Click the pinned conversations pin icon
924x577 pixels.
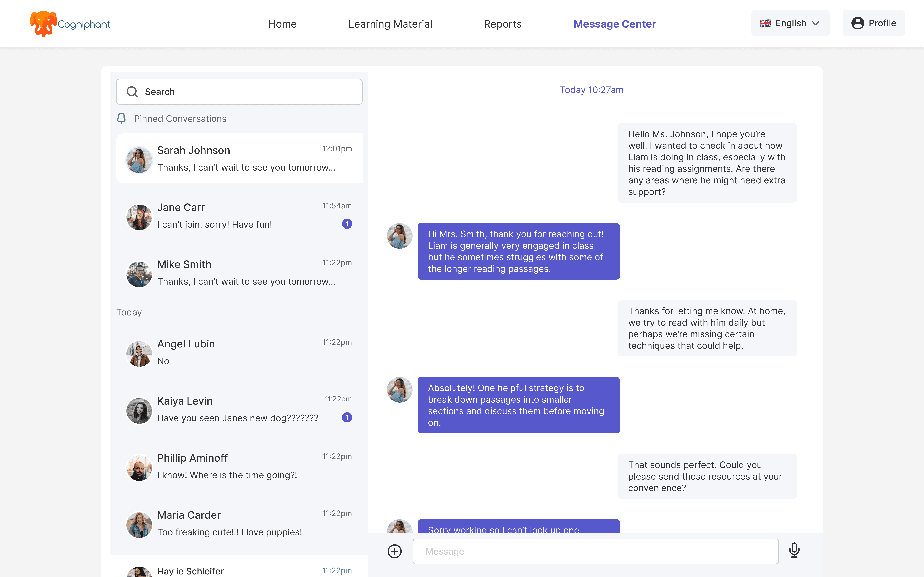pos(121,119)
